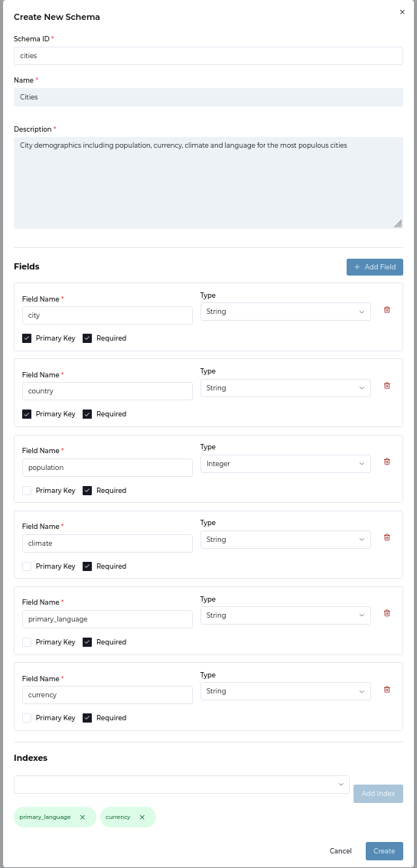Remove the climate field using trash icon

coord(386,537)
